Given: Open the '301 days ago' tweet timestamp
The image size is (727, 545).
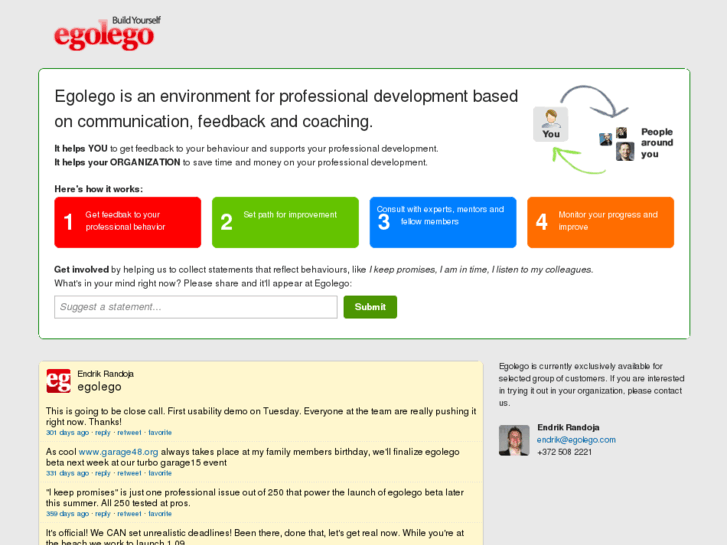Looking at the screenshot, I should (x=67, y=433).
